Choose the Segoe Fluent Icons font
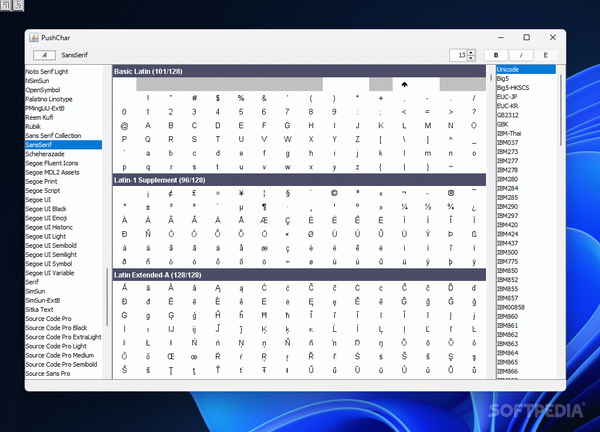The image size is (600, 432). (x=52, y=163)
